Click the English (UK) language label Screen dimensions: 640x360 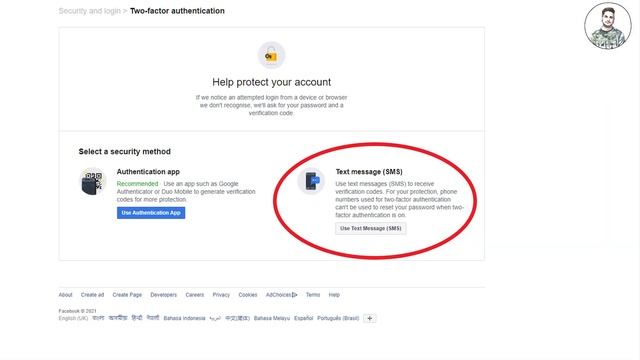point(73,318)
